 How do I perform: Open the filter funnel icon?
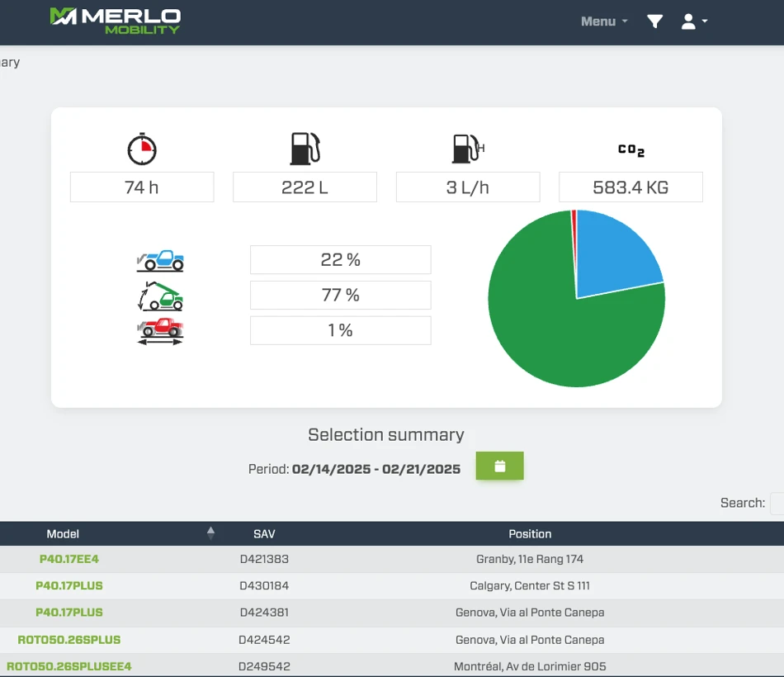pyautogui.click(x=654, y=21)
